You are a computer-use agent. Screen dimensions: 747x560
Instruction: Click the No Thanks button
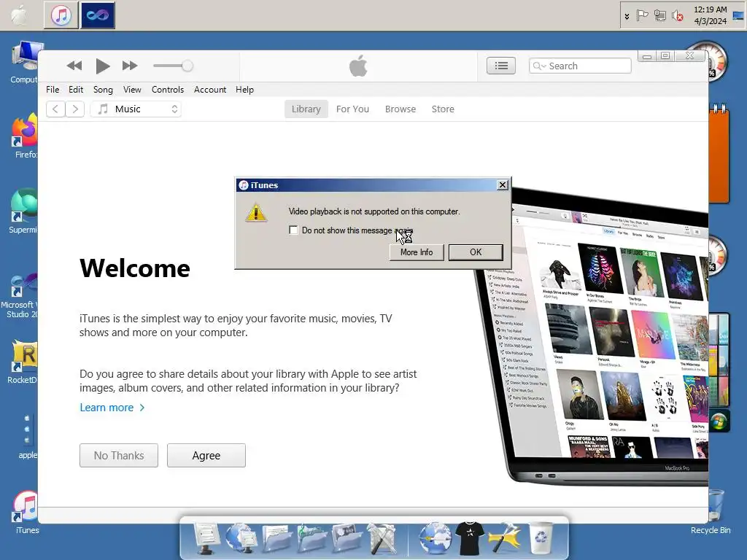point(119,456)
